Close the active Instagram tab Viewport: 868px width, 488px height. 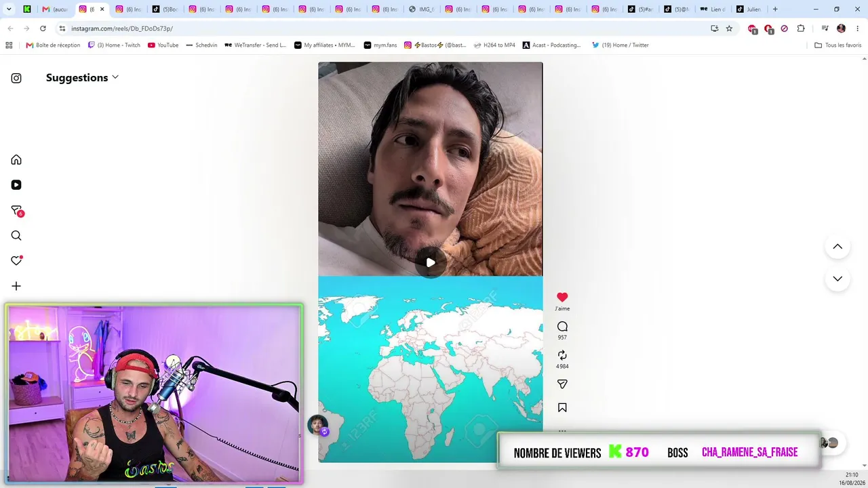(x=102, y=9)
